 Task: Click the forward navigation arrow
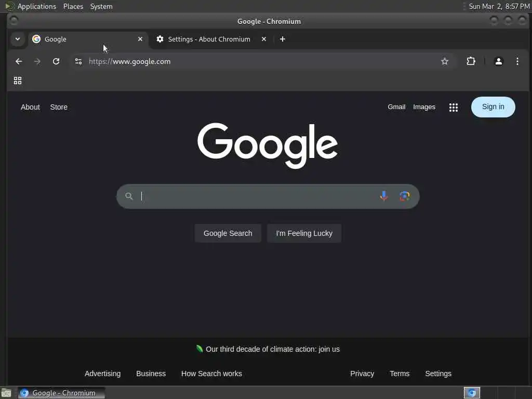pyautogui.click(x=37, y=61)
